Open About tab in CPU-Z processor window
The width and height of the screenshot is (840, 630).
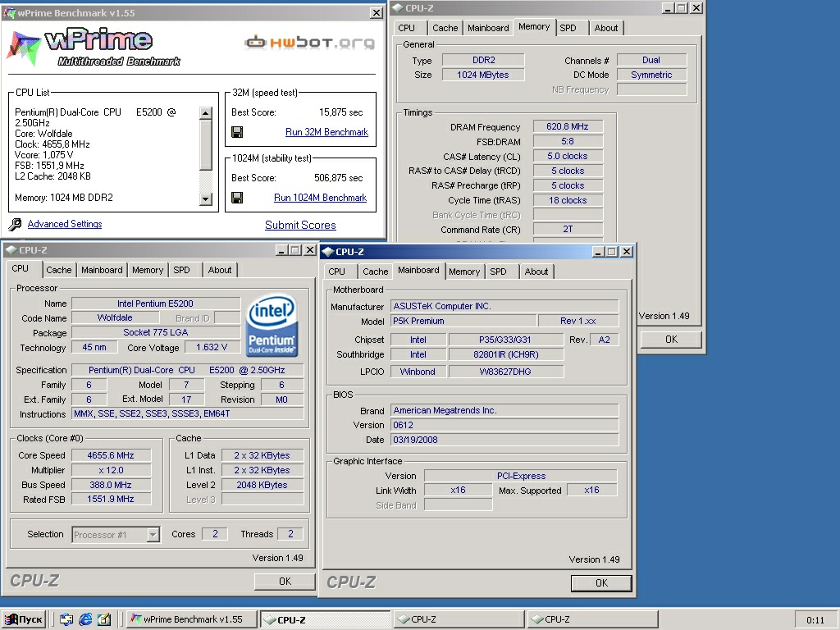coord(220,270)
